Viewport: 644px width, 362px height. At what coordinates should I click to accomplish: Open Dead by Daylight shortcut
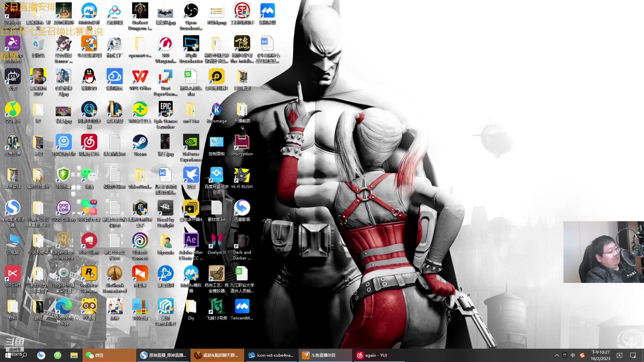tap(165, 208)
